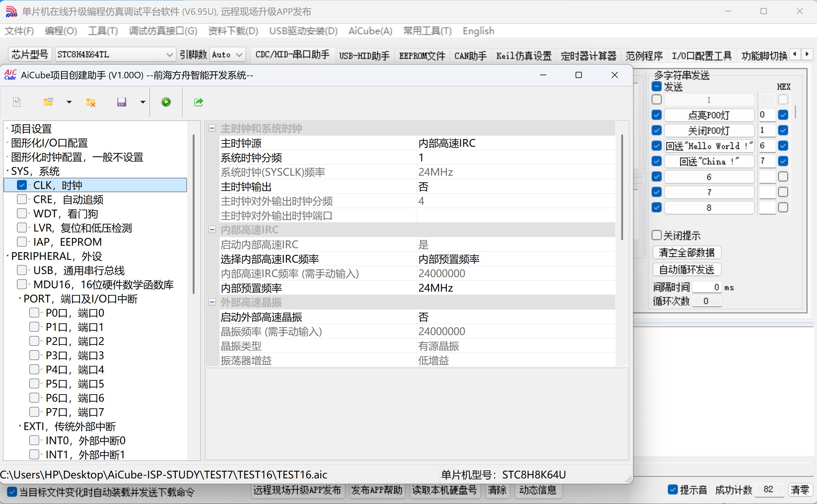This screenshot has width=817, height=504.
Task: Check the P0口 端口0 checkbox
Action: click(x=34, y=313)
